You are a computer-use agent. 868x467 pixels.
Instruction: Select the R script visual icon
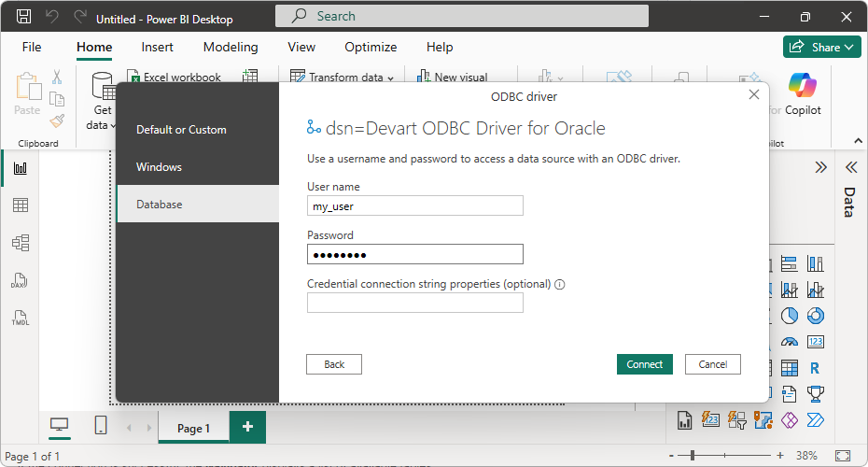coord(815,368)
